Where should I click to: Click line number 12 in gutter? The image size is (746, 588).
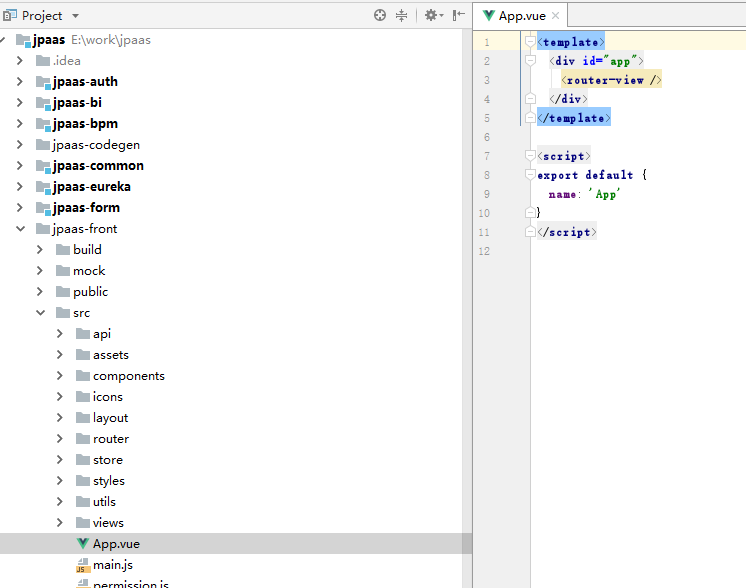coord(484,251)
